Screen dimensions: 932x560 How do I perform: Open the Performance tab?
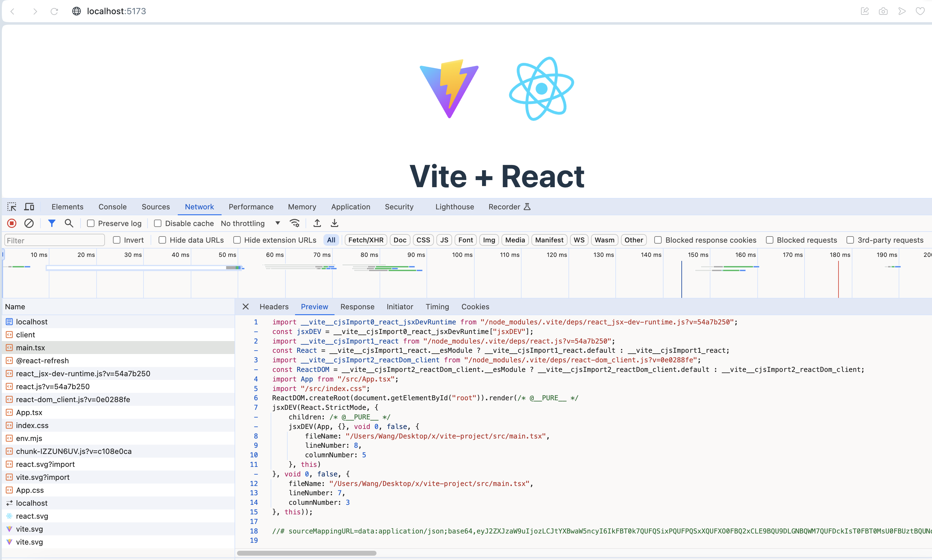pos(251,207)
